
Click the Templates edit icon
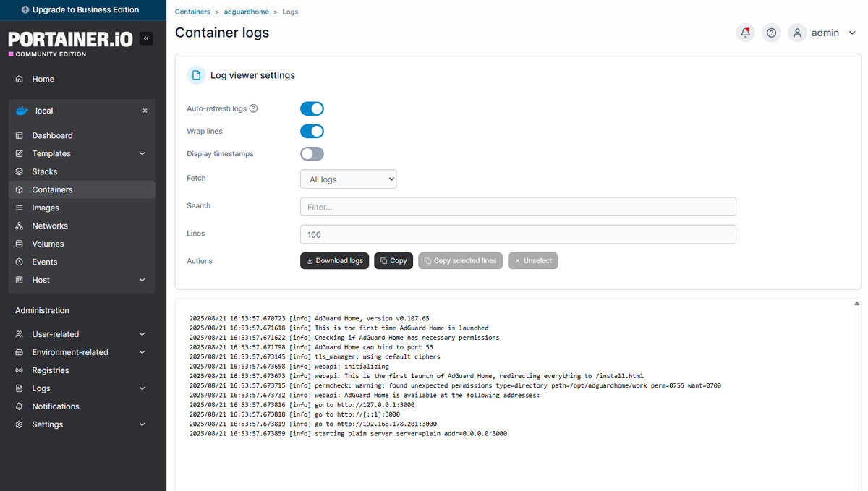tap(20, 153)
